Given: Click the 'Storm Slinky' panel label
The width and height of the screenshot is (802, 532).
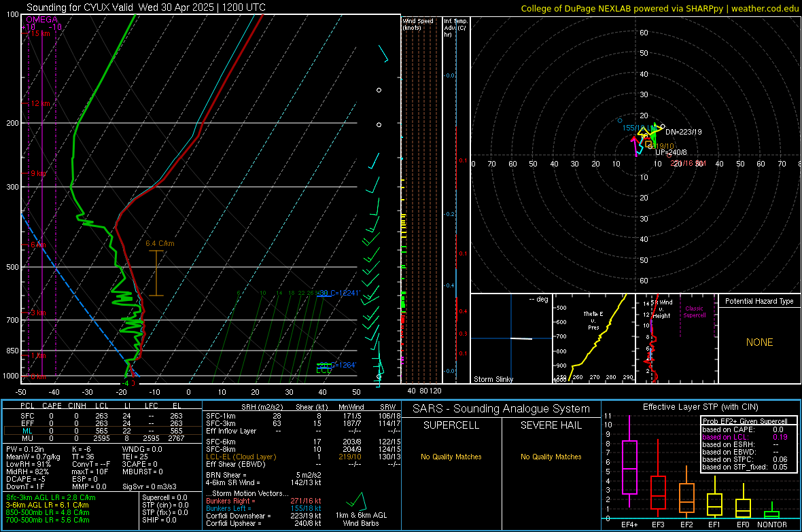Looking at the screenshot, I should click(x=493, y=379).
